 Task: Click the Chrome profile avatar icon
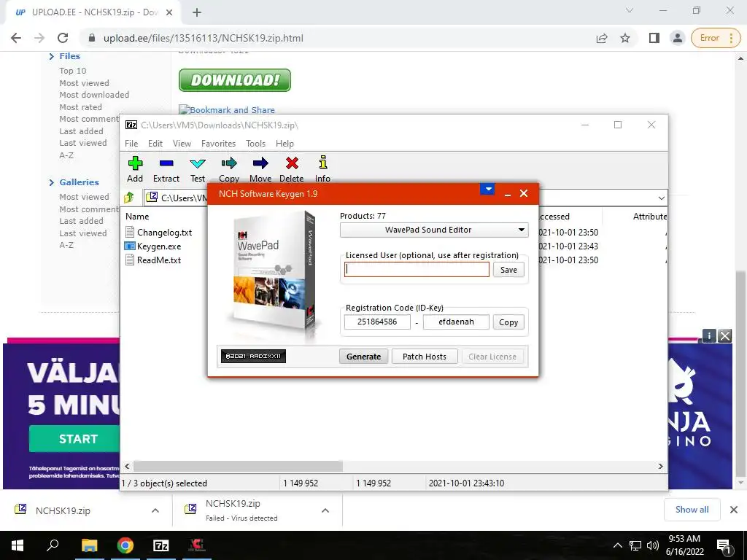(x=677, y=38)
